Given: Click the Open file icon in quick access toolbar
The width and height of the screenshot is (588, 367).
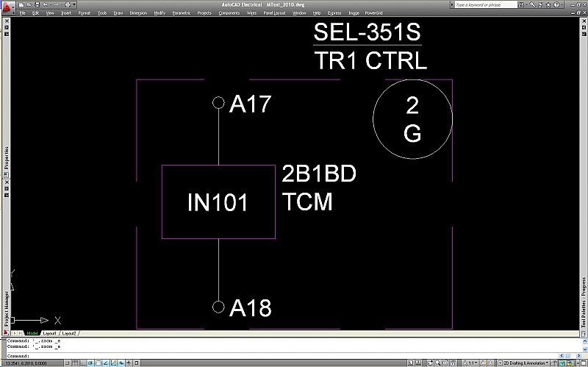Looking at the screenshot, I should (29, 4).
